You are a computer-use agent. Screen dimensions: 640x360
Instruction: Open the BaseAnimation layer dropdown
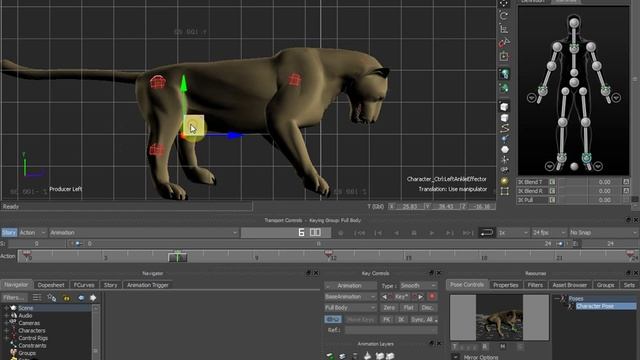coord(350,297)
